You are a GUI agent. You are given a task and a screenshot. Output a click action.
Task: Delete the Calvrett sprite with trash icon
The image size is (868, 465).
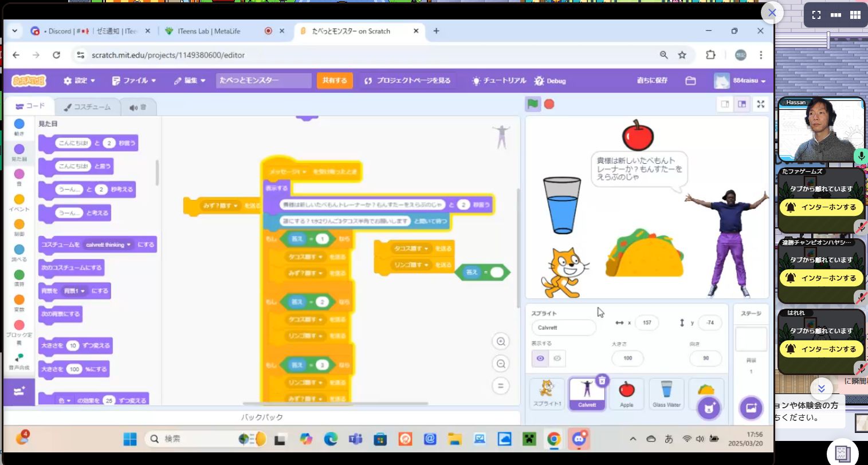coord(602,380)
